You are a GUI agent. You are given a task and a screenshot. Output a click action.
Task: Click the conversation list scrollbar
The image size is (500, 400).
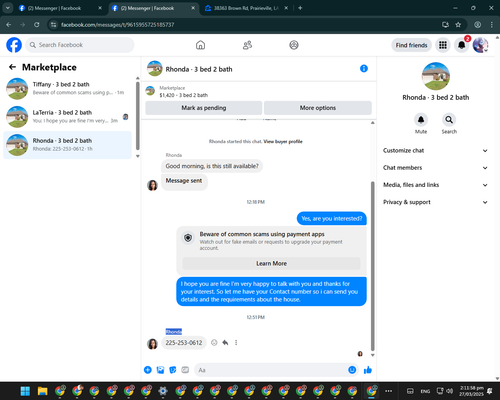coord(137,116)
